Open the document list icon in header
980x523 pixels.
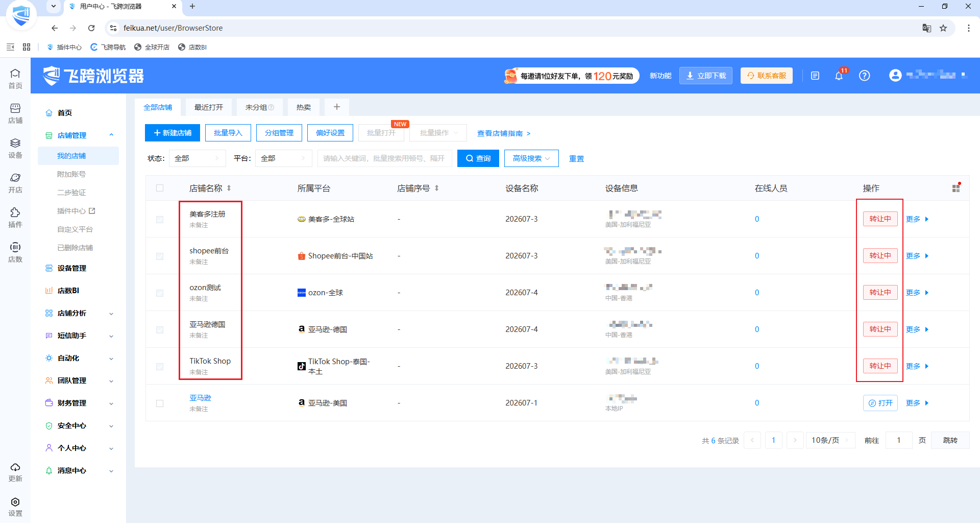(x=815, y=76)
